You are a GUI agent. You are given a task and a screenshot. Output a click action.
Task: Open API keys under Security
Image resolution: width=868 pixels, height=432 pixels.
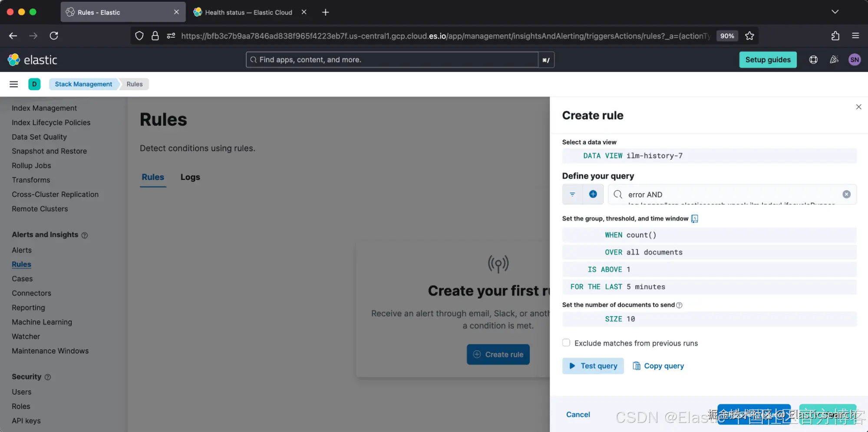26,421
